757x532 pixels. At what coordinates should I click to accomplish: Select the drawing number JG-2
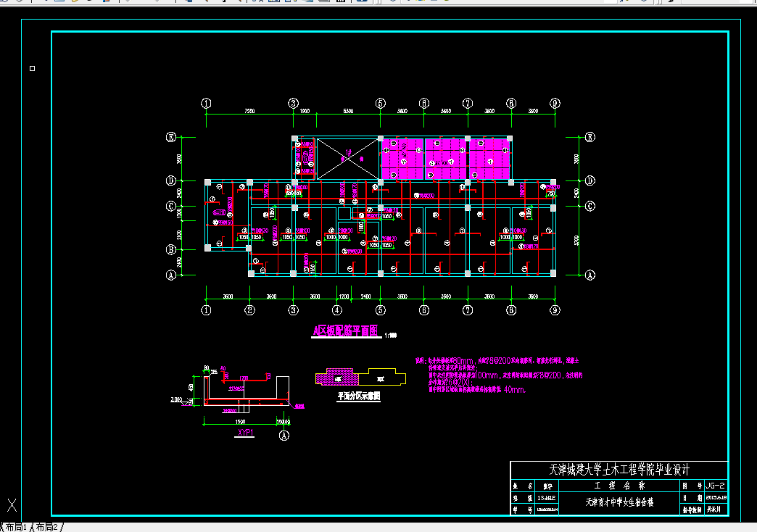click(715, 486)
